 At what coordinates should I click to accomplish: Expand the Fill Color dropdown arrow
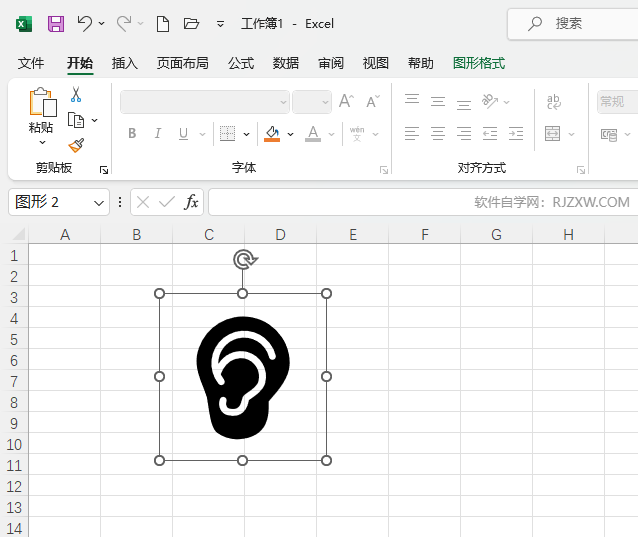tap(290, 134)
